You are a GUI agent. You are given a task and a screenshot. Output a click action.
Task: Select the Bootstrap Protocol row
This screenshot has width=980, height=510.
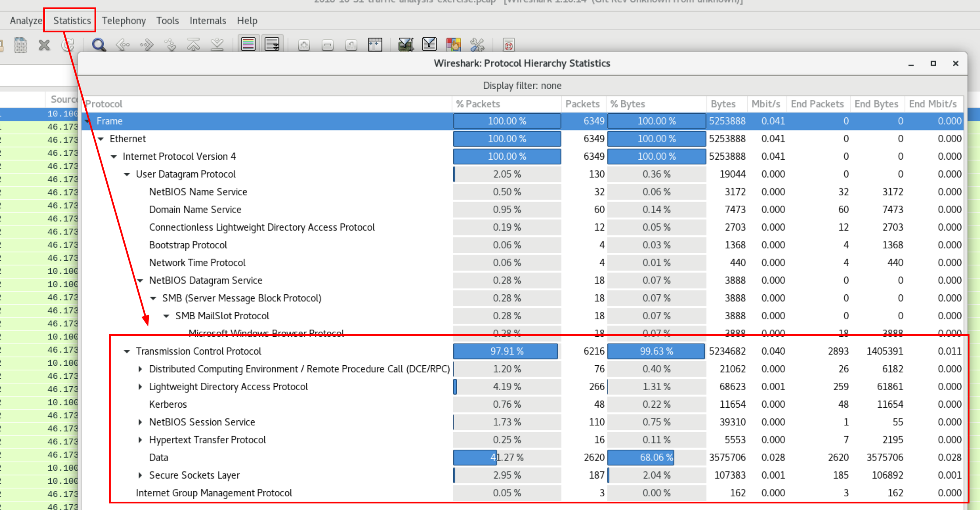pyautogui.click(x=522, y=245)
